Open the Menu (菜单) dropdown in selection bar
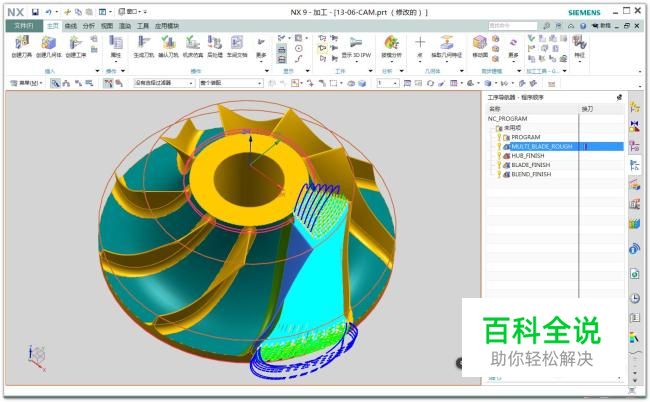 26,83
